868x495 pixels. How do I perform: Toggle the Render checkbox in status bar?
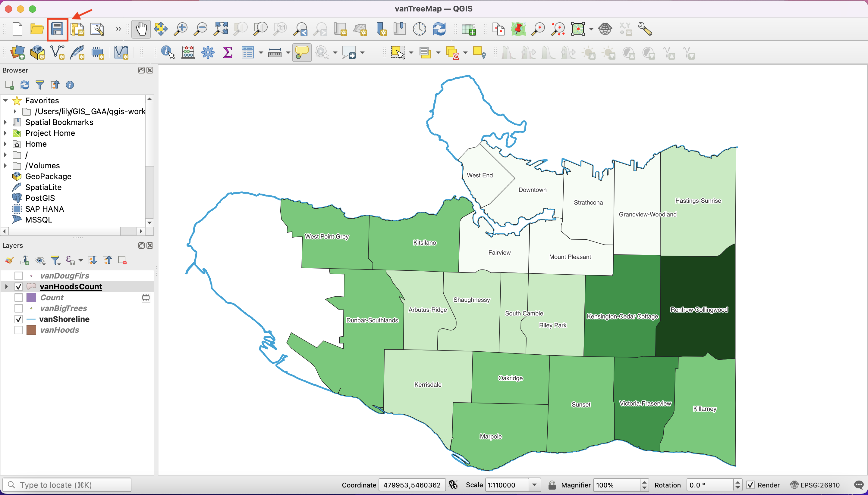[750, 485]
